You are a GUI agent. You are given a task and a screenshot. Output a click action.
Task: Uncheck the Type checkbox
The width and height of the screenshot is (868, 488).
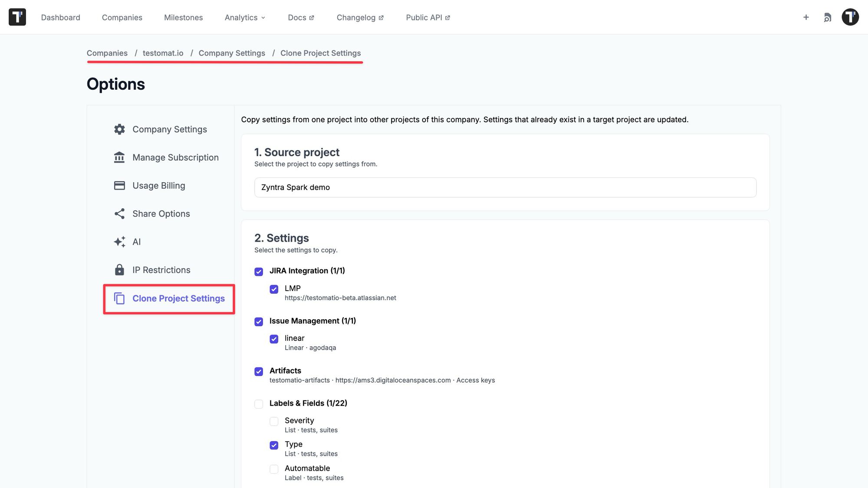[274, 445]
